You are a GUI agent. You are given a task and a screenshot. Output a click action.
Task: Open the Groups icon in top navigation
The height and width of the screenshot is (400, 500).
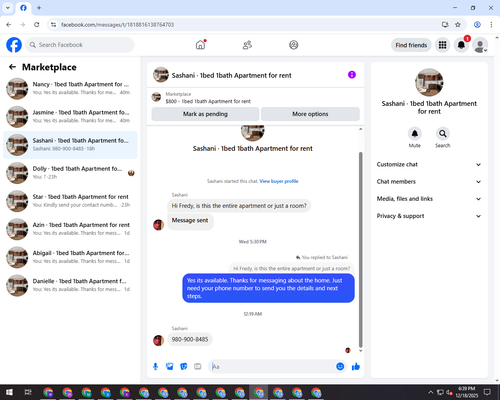[293, 45]
